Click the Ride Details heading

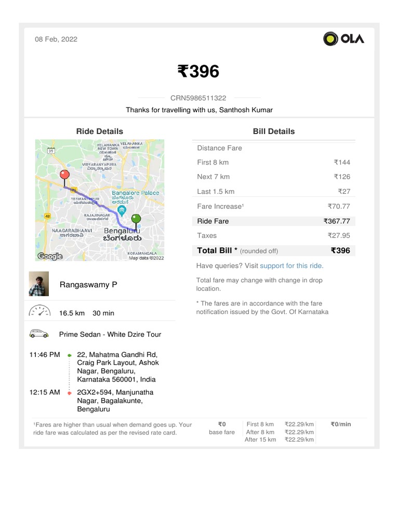tap(100, 131)
